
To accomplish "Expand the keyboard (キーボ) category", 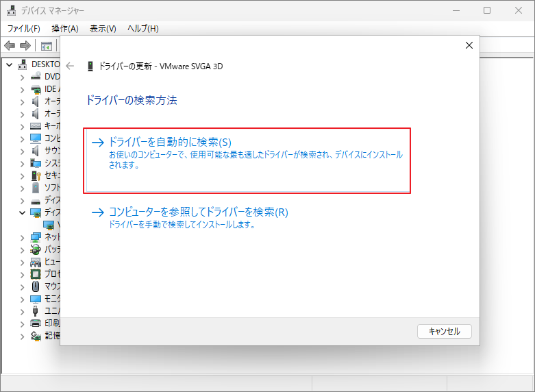I will pos(22,127).
